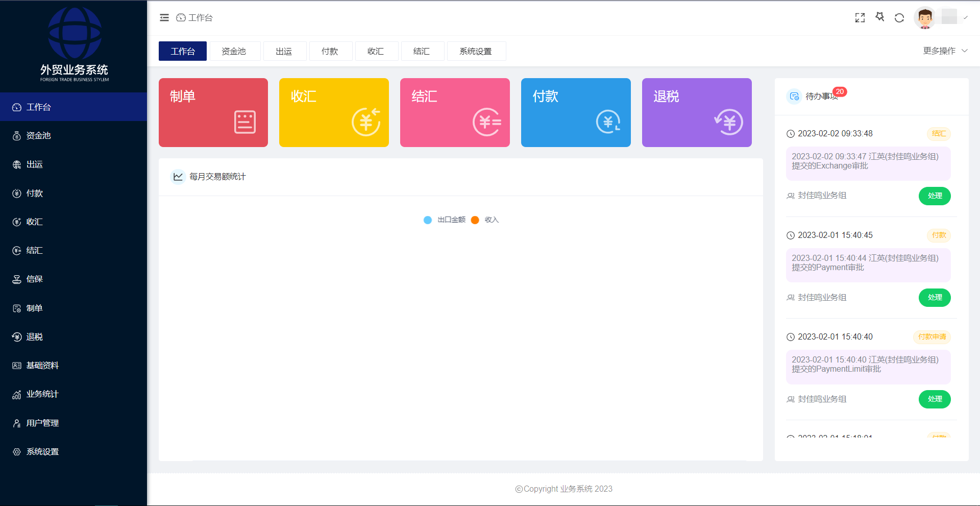Click timestamp 2023-02-02 09:33:48
This screenshot has width=980, height=506.
(835, 134)
